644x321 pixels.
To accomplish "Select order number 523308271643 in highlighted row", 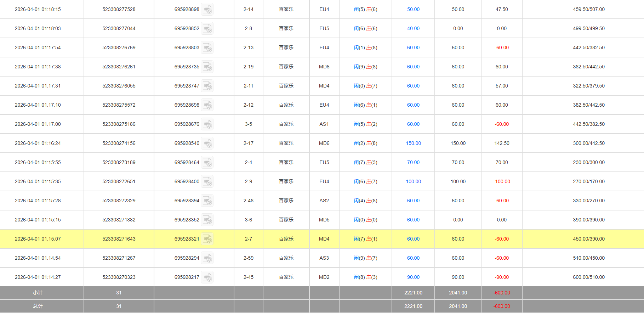I will pos(119,239).
